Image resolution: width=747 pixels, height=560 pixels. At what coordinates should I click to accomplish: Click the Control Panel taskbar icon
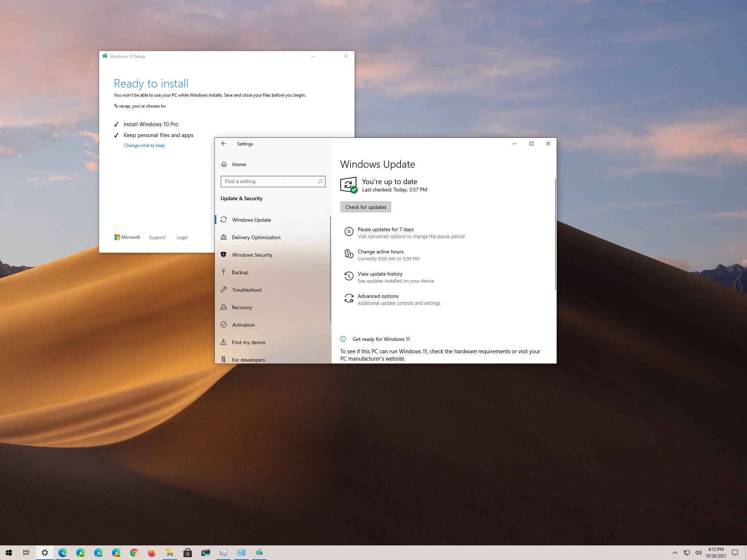pos(241,553)
